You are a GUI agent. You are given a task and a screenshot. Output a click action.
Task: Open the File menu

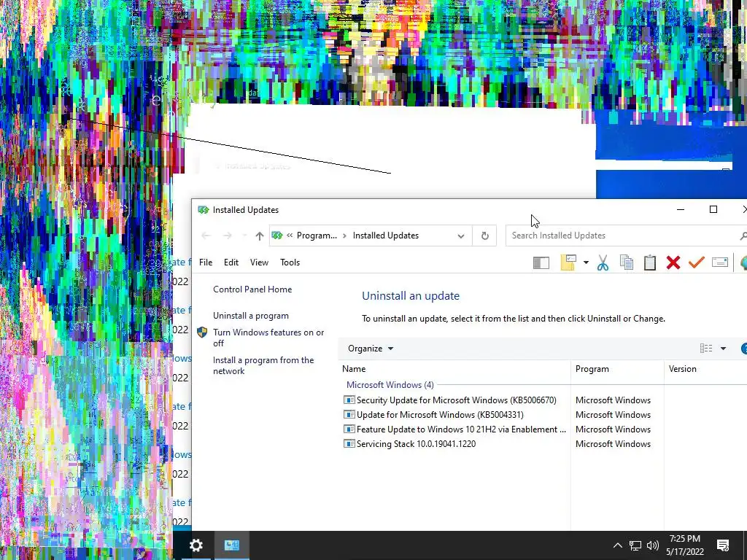pyautogui.click(x=206, y=262)
